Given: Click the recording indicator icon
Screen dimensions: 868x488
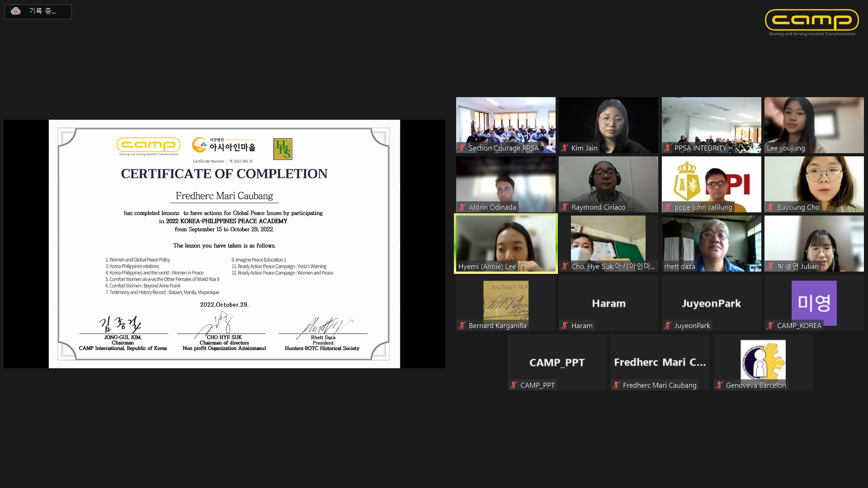Looking at the screenshot, I should tap(16, 11).
